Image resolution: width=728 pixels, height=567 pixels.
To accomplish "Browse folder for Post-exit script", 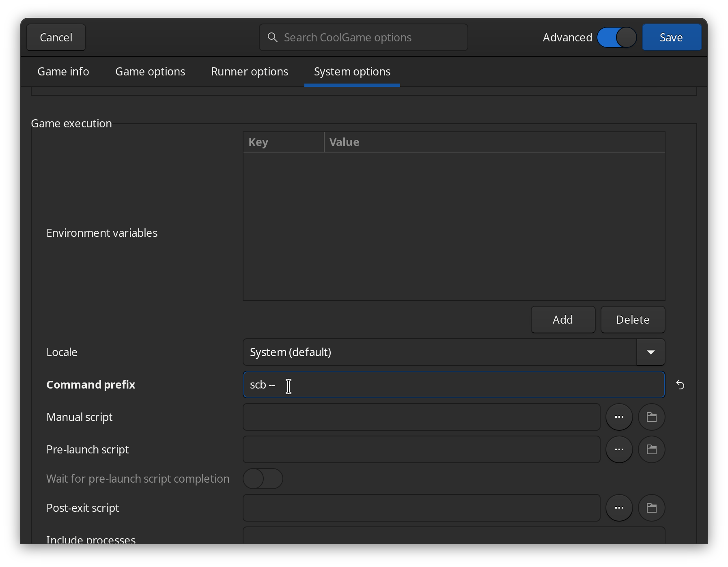I will tap(651, 508).
